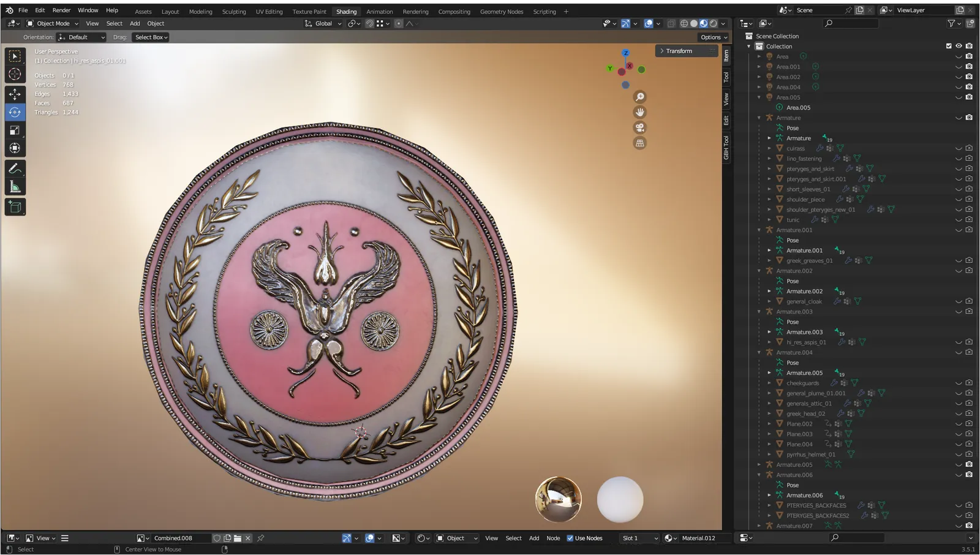The image size is (980, 555).
Task: Toggle Collection exclude checkbox in outliner
Action: tap(949, 46)
